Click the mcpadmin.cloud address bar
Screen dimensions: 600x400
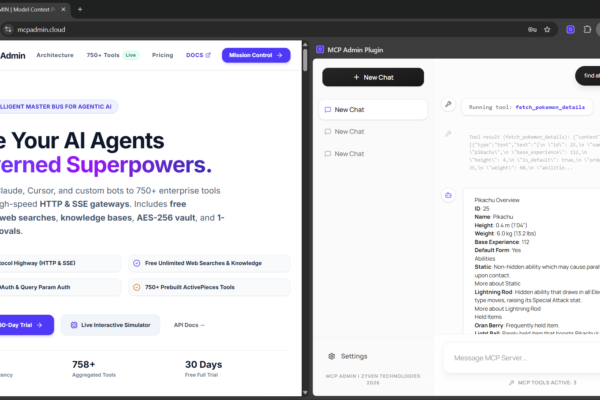[x=268, y=29]
